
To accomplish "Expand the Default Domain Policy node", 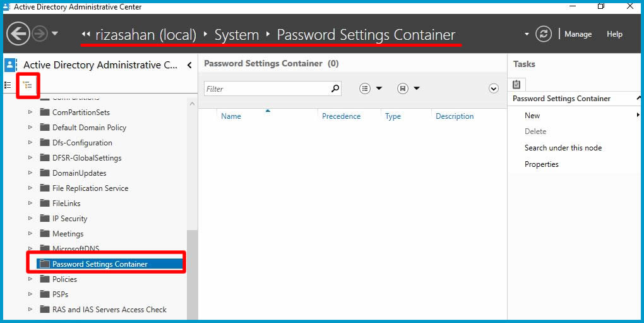I will (x=30, y=127).
